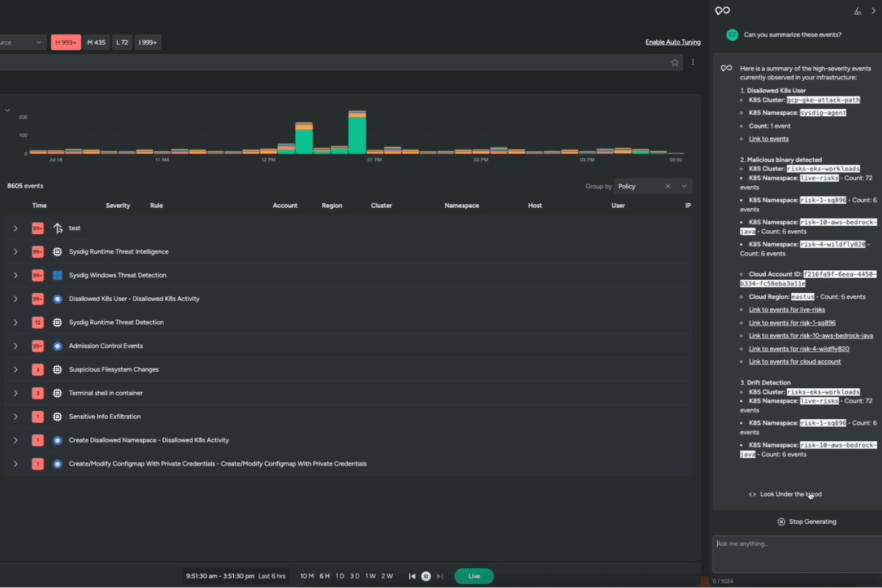Pause the live event stream
This screenshot has width=882, height=588.
tap(426, 576)
